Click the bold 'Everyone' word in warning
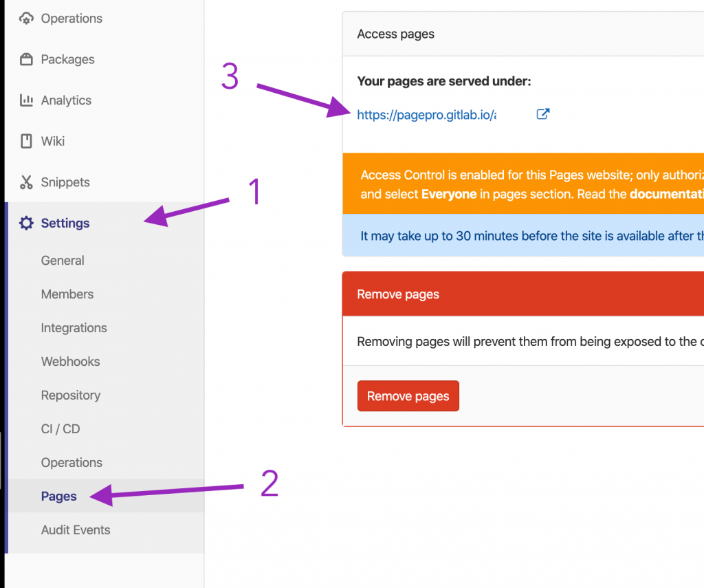The image size is (704, 588). tap(449, 194)
